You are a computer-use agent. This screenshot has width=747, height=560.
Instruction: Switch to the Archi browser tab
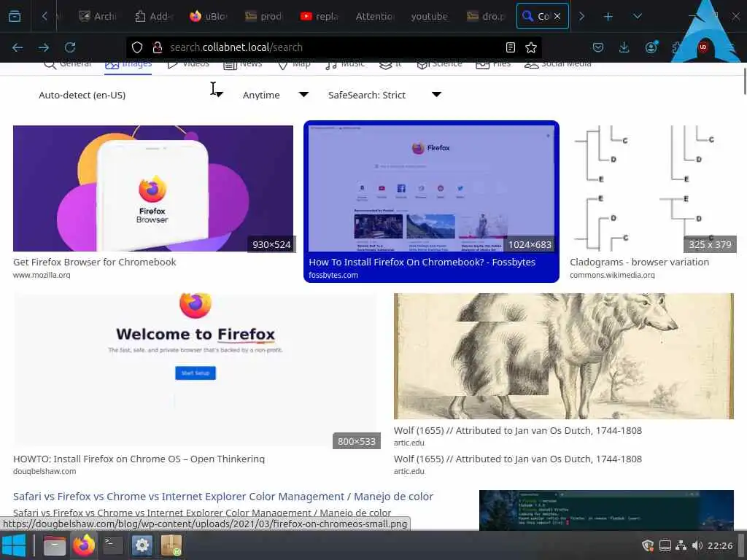click(x=97, y=16)
